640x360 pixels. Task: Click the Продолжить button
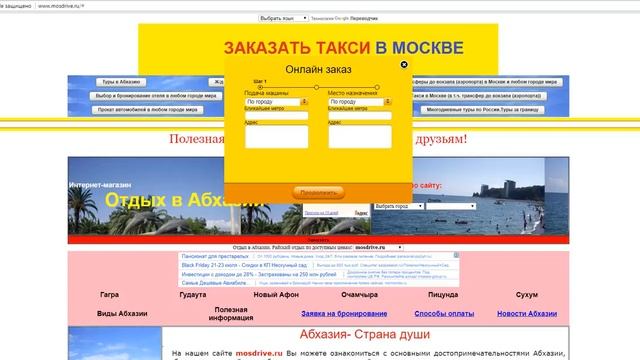click(318, 193)
